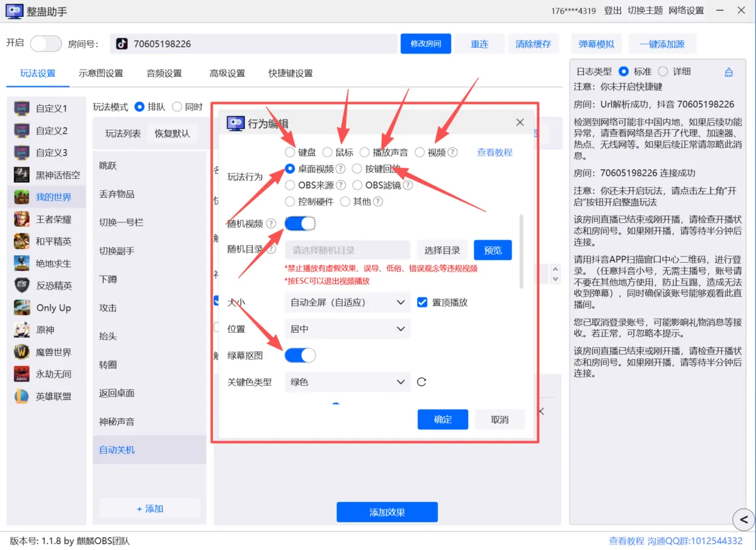This screenshot has width=756, height=550.
Task: Expand the 关键色类型 dropdown showing 绿色
Action: (348, 382)
